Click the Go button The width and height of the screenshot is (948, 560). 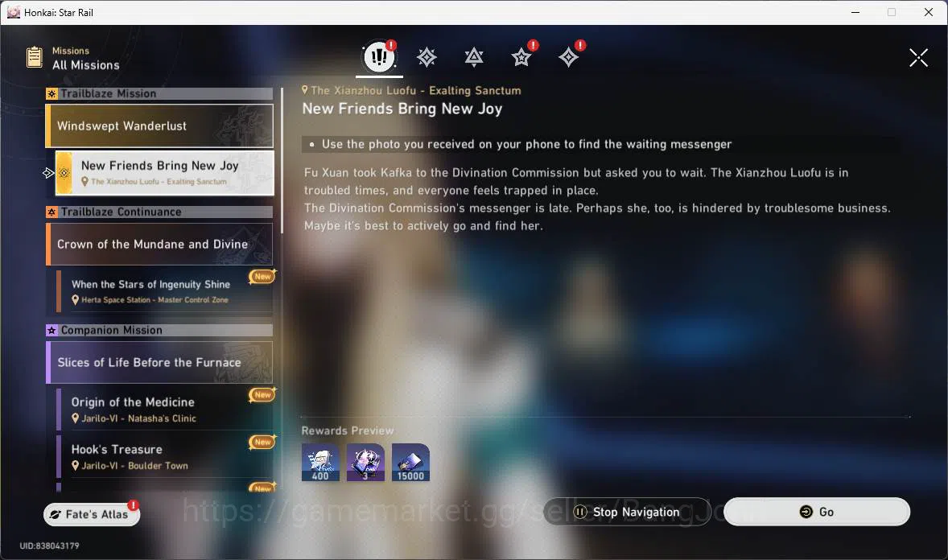tap(817, 512)
